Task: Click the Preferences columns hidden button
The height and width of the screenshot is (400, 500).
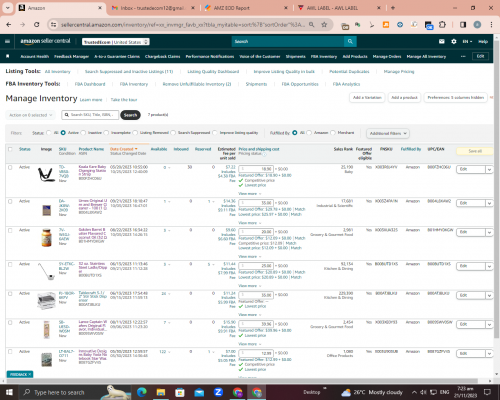Action: (455, 97)
